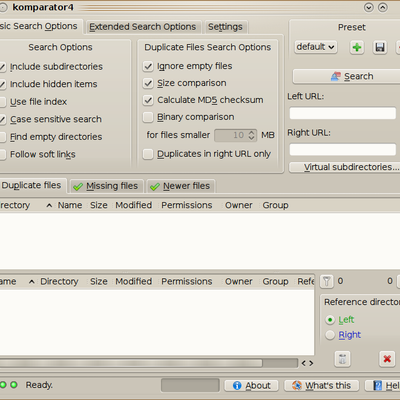Switch to Missing files tab
The height and width of the screenshot is (400, 400).
click(x=107, y=186)
